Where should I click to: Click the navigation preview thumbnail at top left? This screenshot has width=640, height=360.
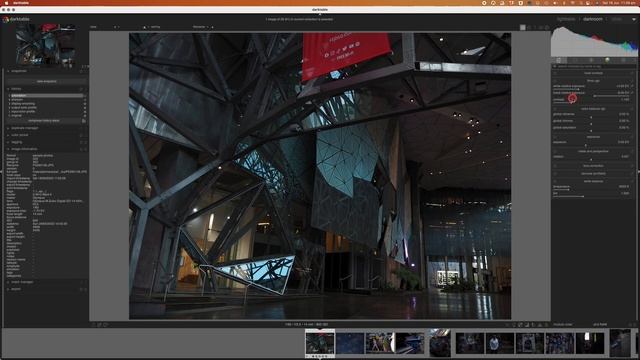(45, 45)
